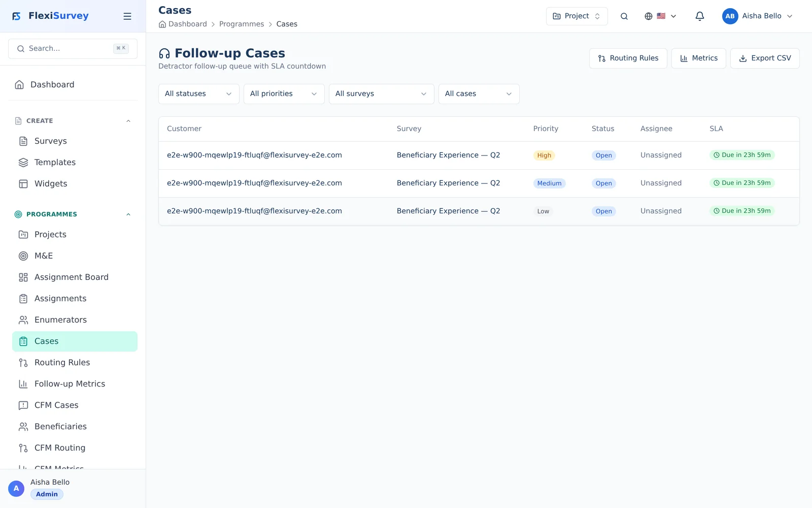Open the header search magnifier icon

(x=624, y=16)
